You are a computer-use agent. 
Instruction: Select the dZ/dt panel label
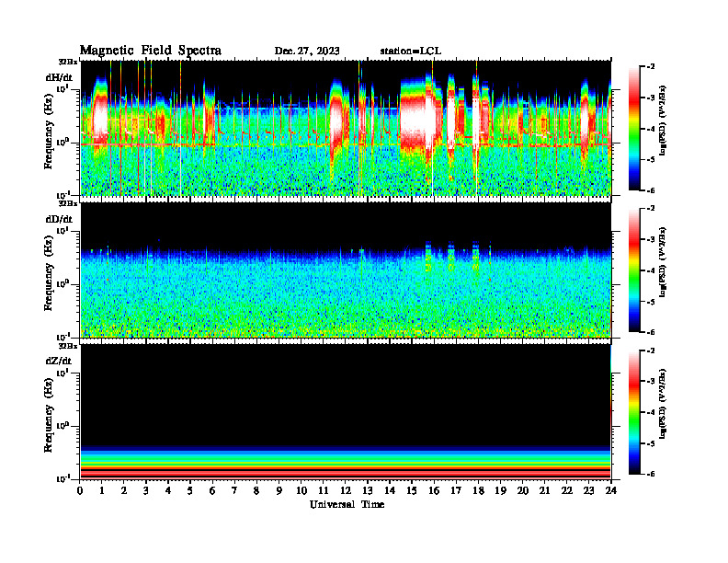59,361
